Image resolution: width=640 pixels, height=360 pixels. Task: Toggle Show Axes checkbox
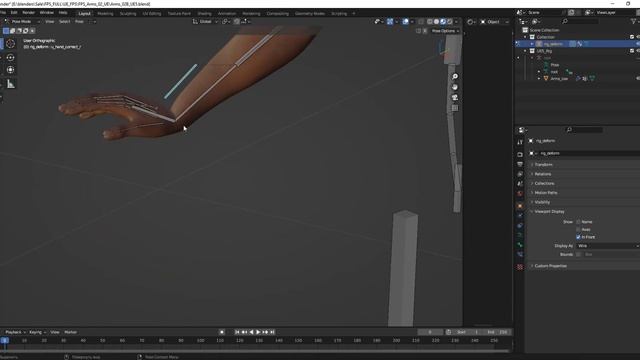[x=578, y=229]
